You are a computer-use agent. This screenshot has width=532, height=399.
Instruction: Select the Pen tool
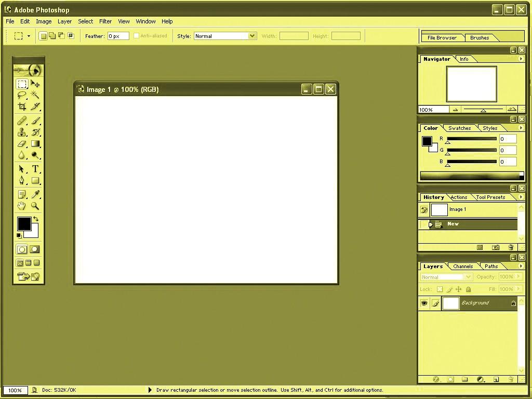tap(22, 180)
